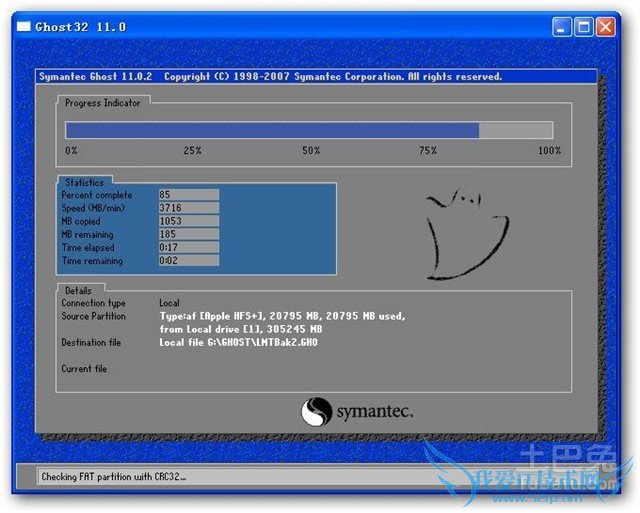Click the 'MB copied' value 1053
Image resolution: width=640 pixels, height=513 pixels.
[189, 221]
